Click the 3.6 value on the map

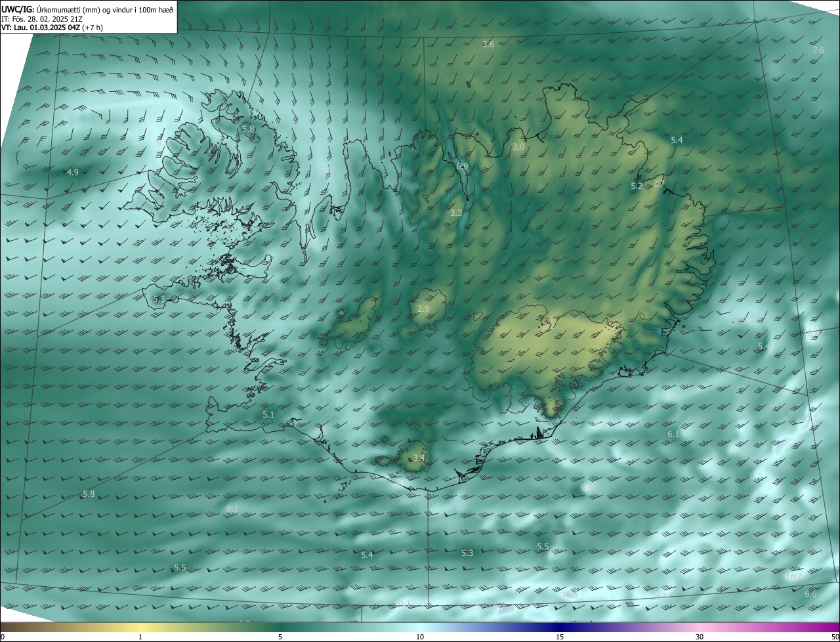(x=488, y=45)
